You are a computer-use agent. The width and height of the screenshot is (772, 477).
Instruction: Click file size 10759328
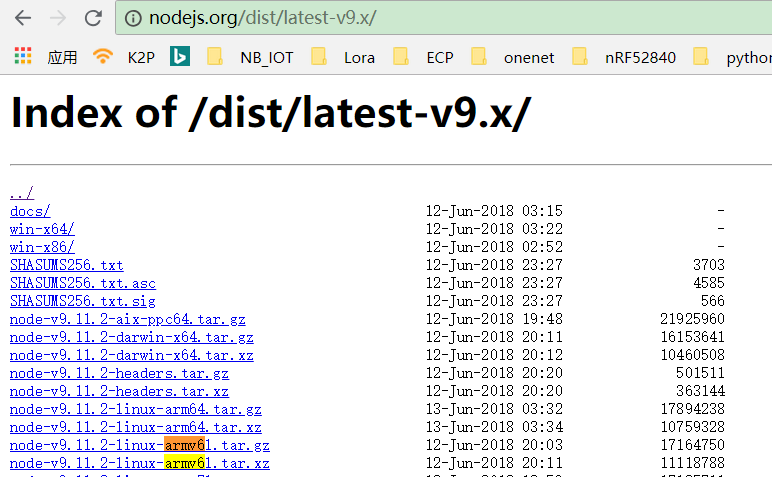coord(692,427)
